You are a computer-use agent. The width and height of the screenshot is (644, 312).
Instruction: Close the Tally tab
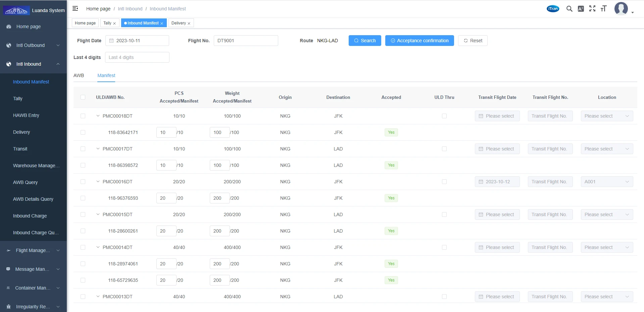(114, 23)
